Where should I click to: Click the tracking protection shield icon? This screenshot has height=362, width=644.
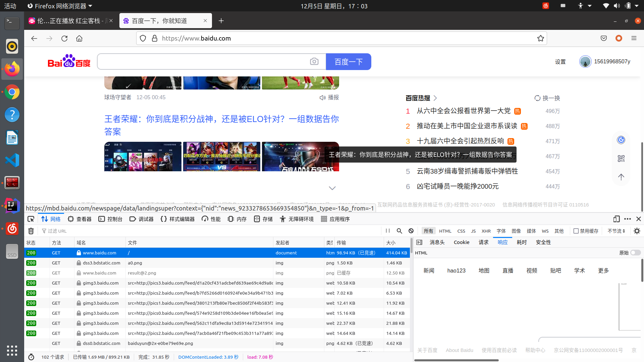click(x=143, y=39)
